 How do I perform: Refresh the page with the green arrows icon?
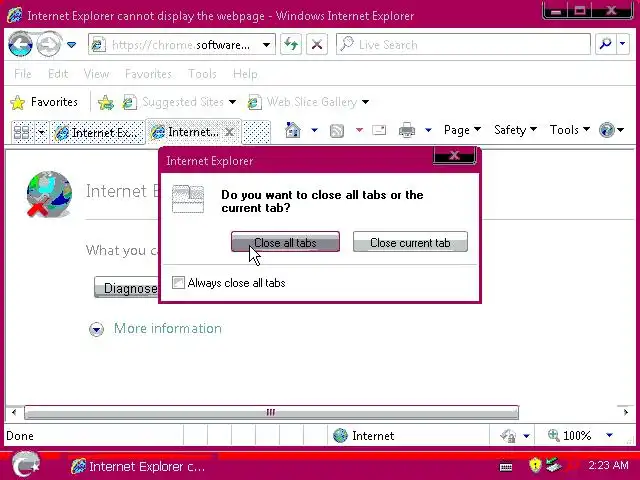[291, 44]
